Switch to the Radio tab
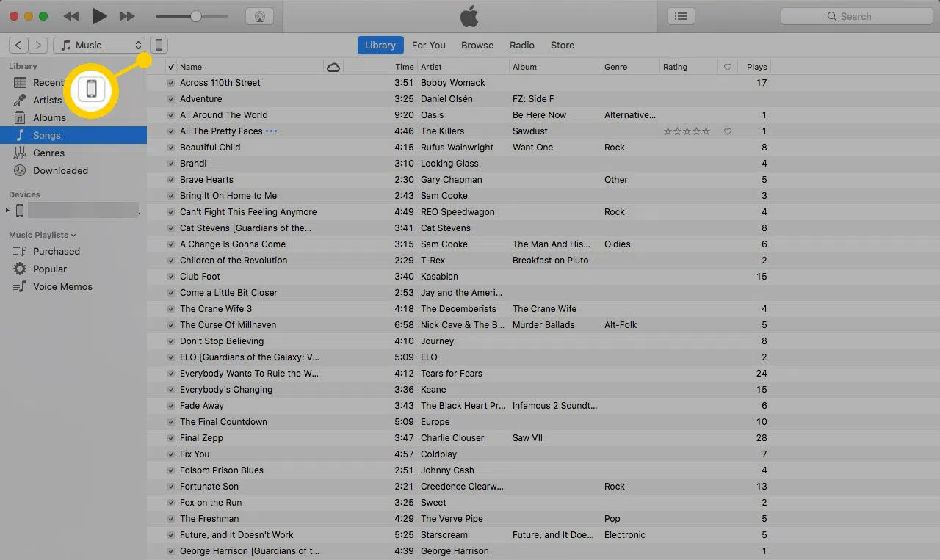The image size is (940, 560). (x=522, y=45)
